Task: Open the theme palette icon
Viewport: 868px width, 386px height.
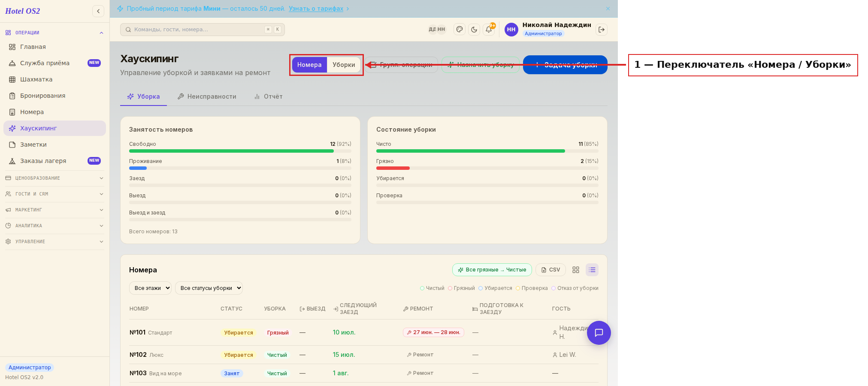Action: pyautogui.click(x=460, y=30)
